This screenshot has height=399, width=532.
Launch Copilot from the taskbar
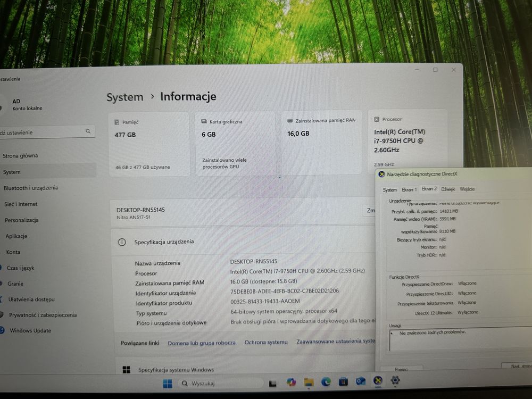291,383
